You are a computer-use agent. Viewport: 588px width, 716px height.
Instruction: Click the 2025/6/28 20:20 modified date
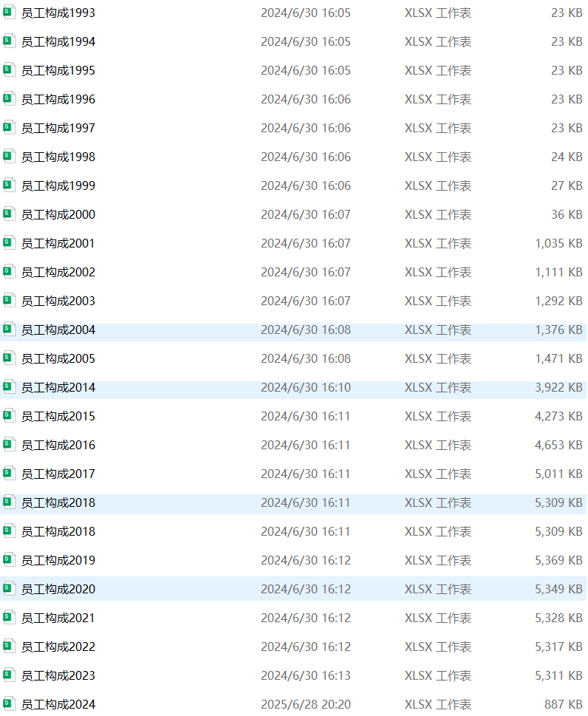(x=306, y=705)
